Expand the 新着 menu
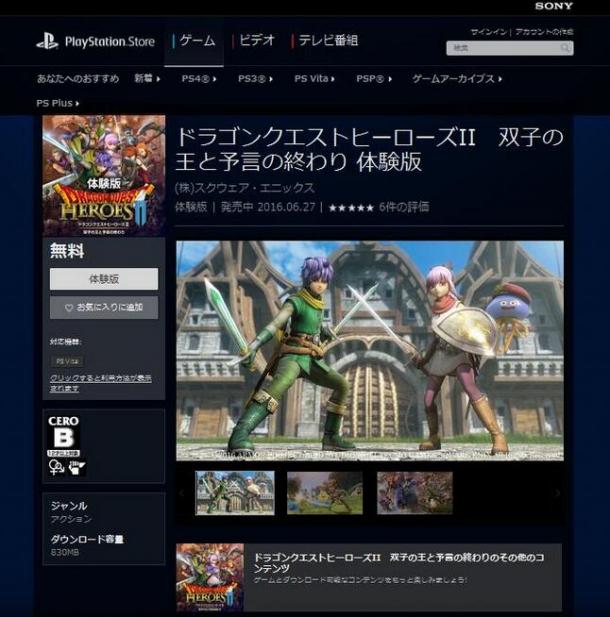Screen dimensions: 610x617 (147, 79)
